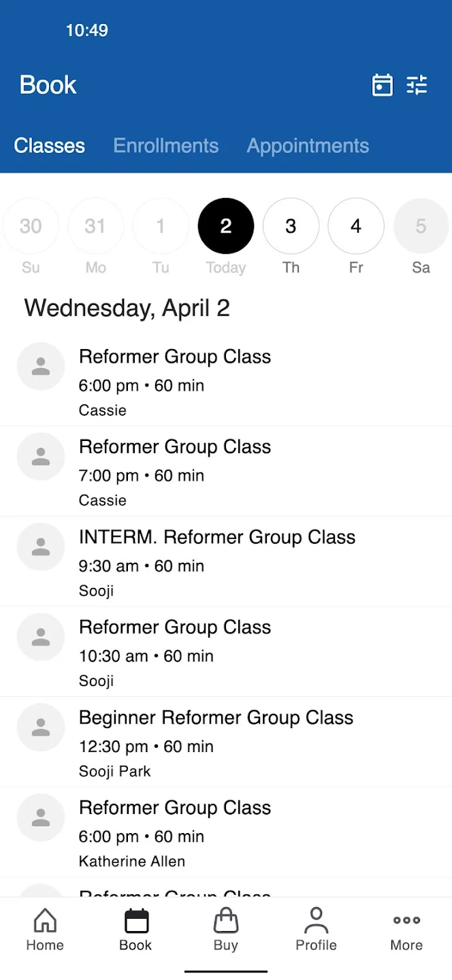Screen dimensions: 452x980
Task: Switch to the Appointments tab
Action: [x=308, y=146]
